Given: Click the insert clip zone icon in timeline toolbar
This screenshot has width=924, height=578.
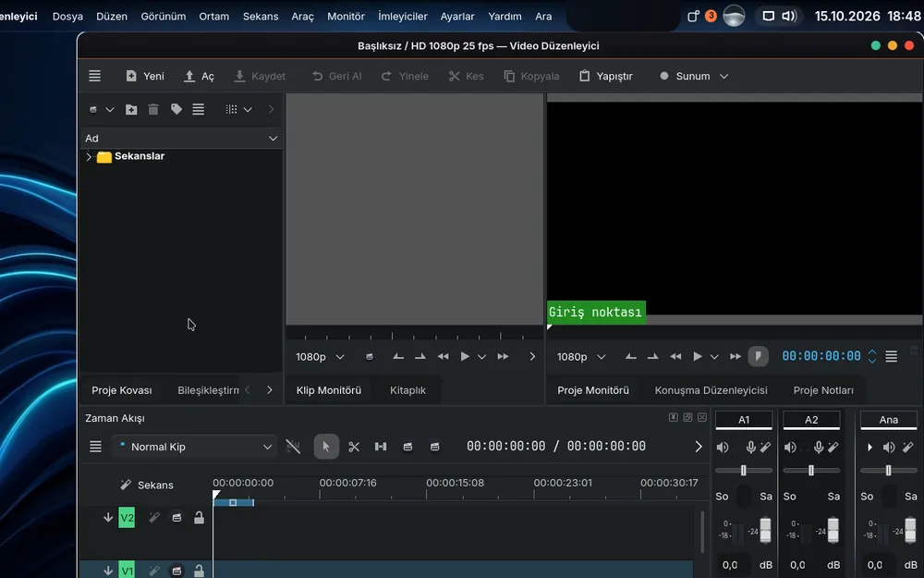Looking at the screenshot, I should [407, 447].
